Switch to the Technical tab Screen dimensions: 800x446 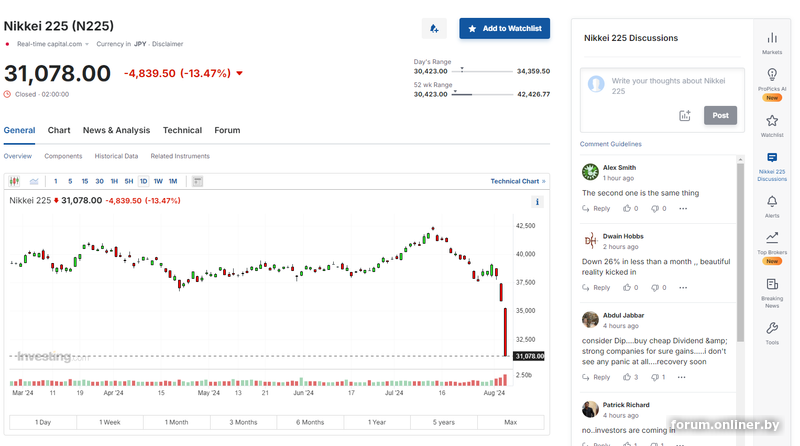[x=182, y=130]
